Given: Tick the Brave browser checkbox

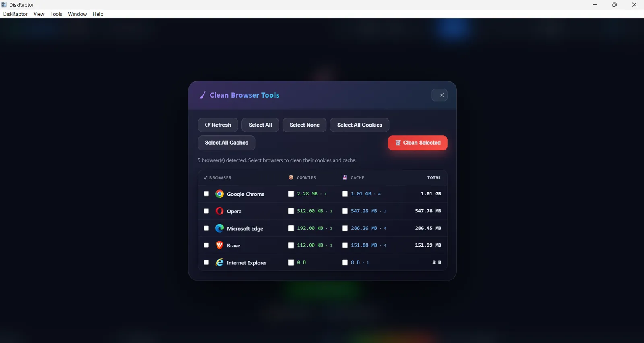Looking at the screenshot, I should (206, 245).
